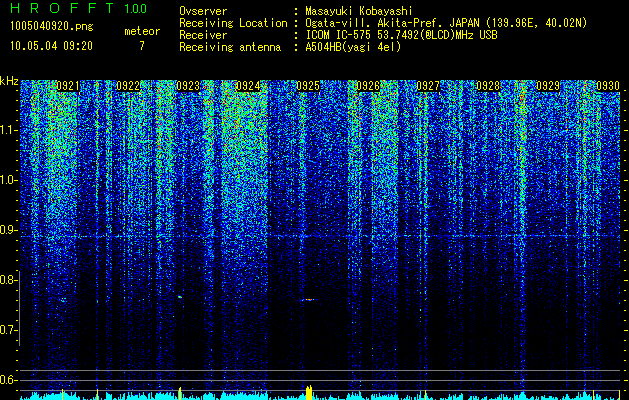629x400 pixels.
Task: Click the 'Receiving antenna' label
Action: [x=230, y=47]
